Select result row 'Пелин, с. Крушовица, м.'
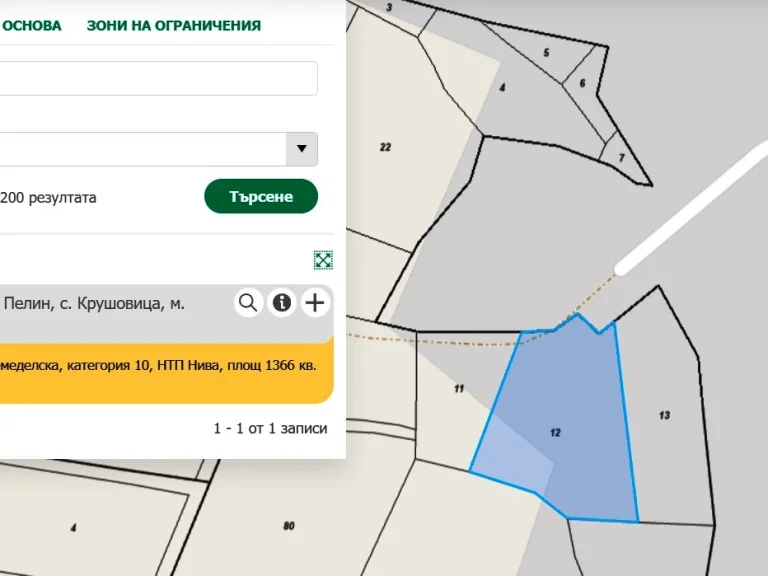Screen dimensions: 768x576 tap(167, 313)
